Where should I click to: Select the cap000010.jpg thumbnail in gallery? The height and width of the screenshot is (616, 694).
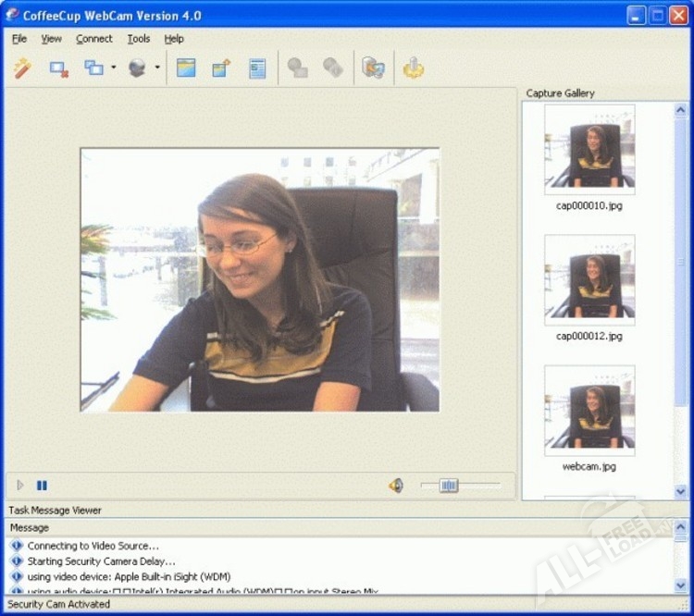(589, 149)
